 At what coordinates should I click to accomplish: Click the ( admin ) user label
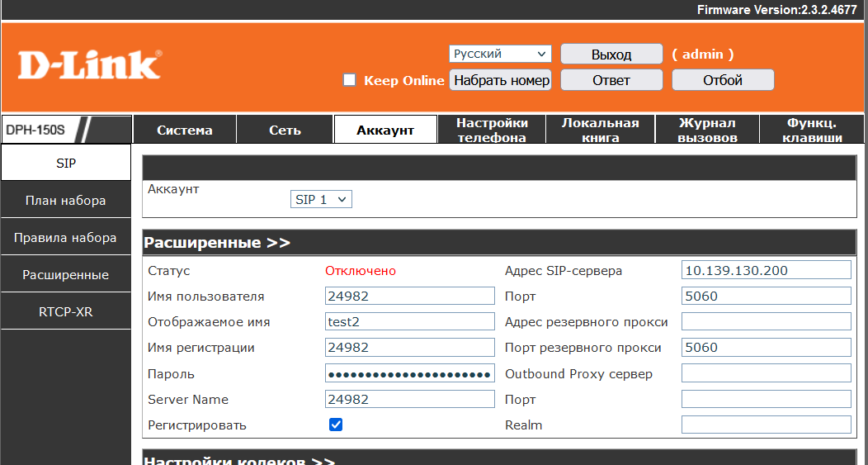point(703,55)
